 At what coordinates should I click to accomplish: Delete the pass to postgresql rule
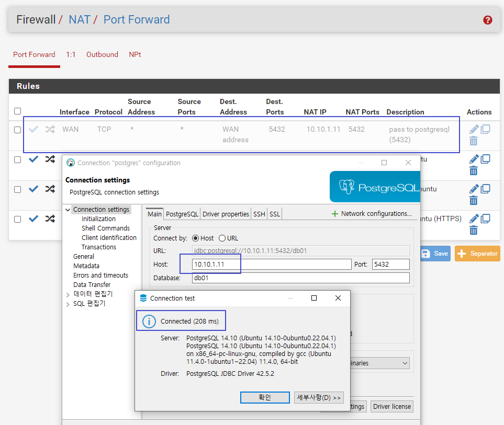point(474,141)
